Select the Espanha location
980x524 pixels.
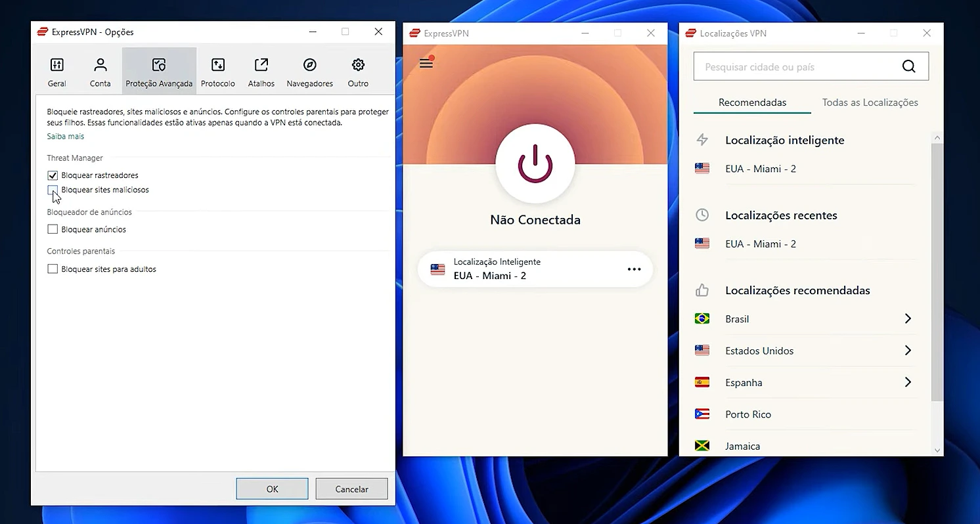804,382
